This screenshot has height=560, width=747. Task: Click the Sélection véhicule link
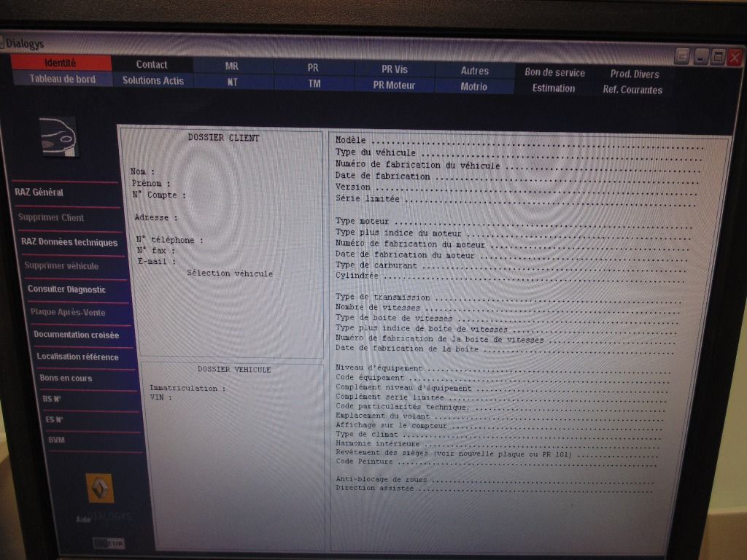click(x=230, y=273)
